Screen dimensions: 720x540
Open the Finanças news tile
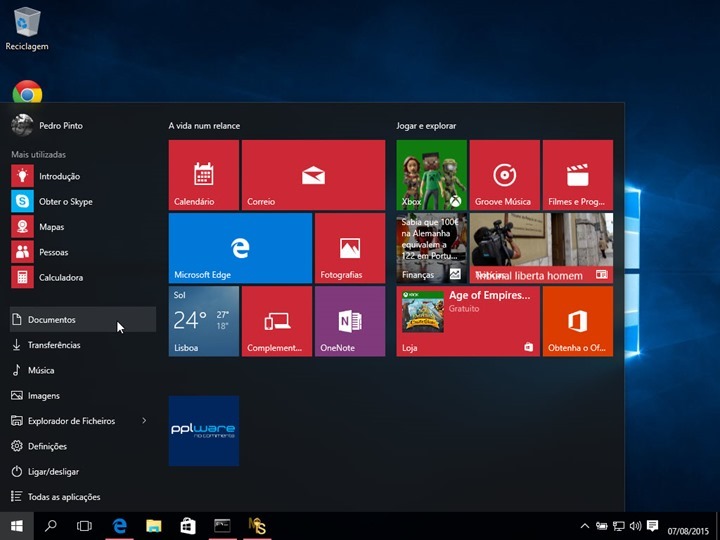[x=432, y=248]
